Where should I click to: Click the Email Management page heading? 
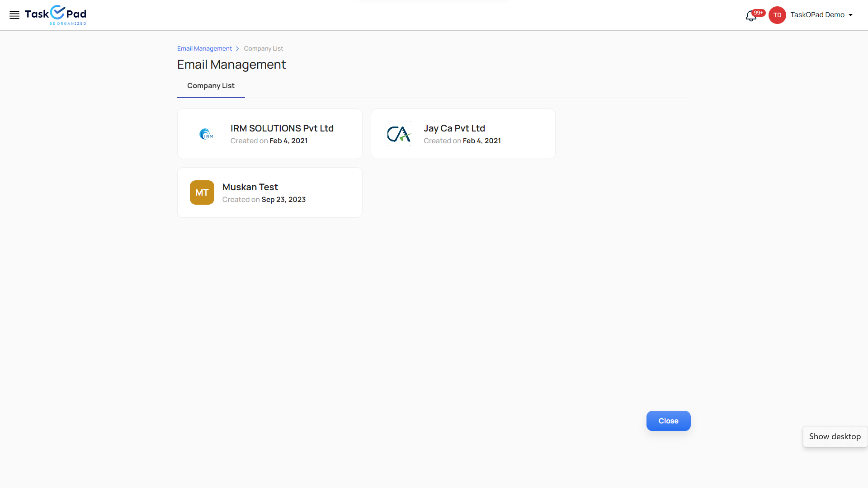pyautogui.click(x=231, y=65)
